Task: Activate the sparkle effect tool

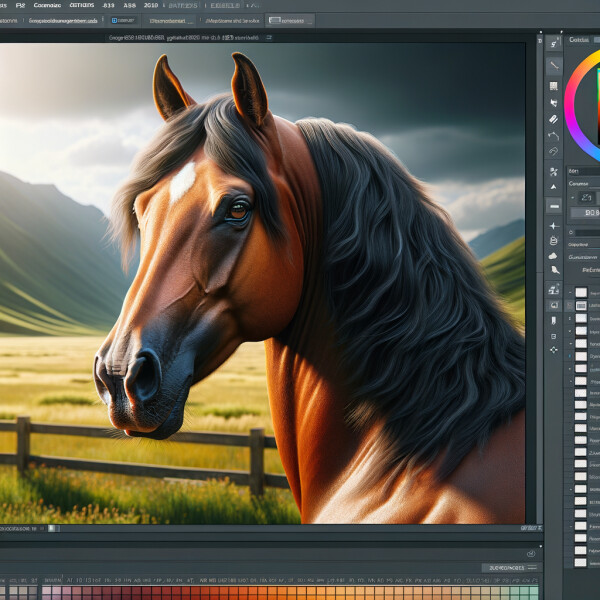Action: 553,225
